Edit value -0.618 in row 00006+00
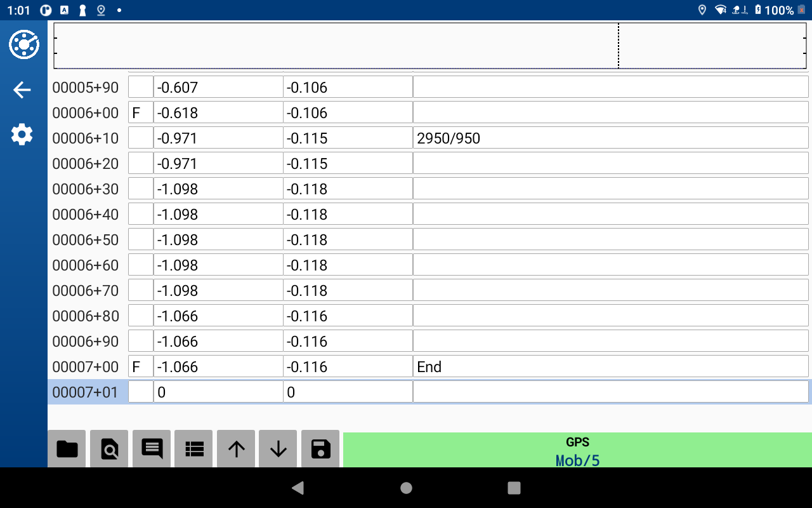This screenshot has width=812, height=508. [x=218, y=112]
